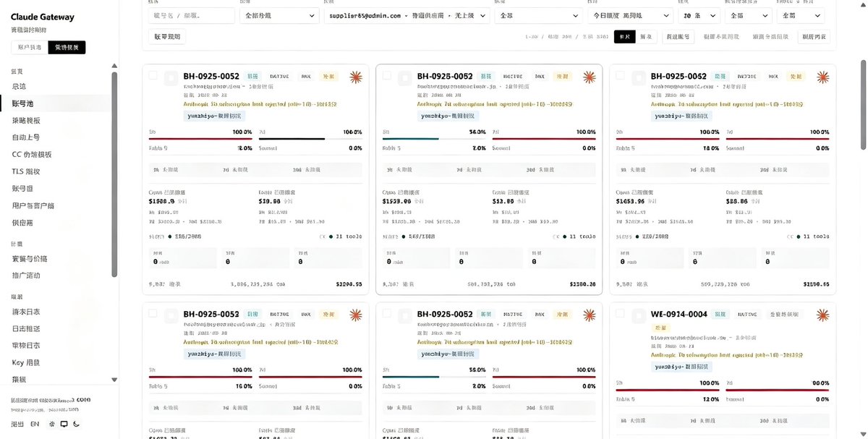The height and width of the screenshot is (439, 868).
Task: Click the WE-0914-0004 card title
Action: (x=679, y=314)
